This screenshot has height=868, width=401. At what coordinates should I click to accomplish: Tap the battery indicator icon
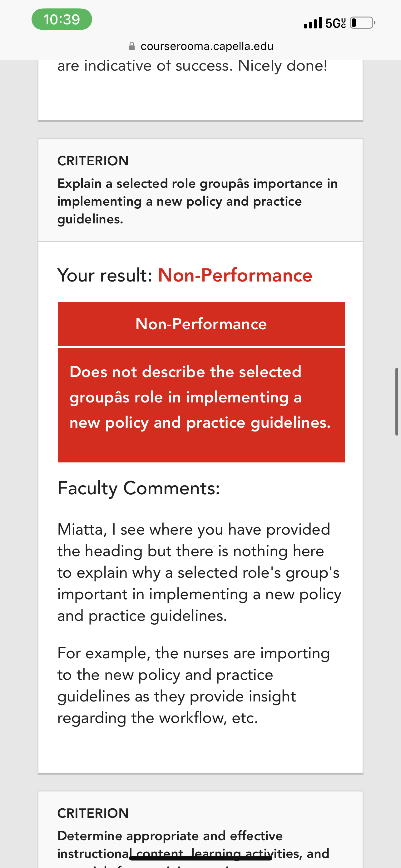(363, 23)
